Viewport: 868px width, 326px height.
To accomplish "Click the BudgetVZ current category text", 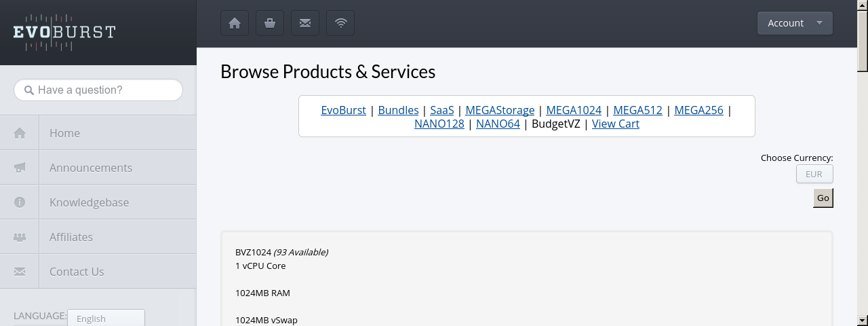I will point(556,124).
